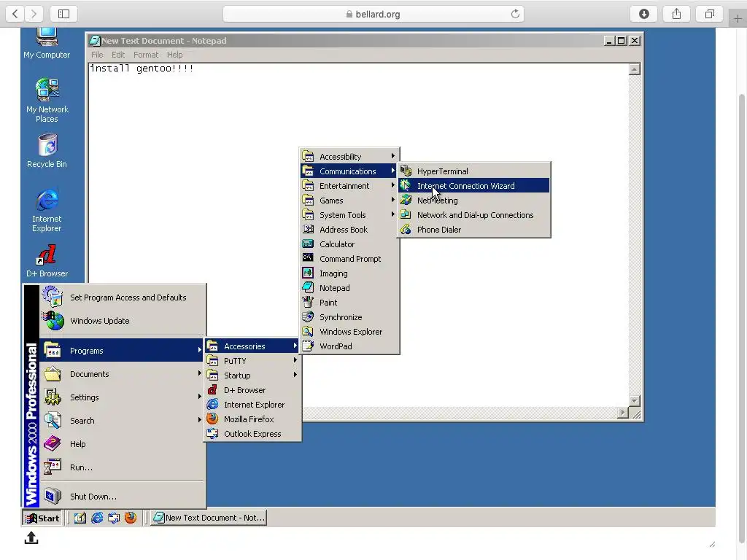
Task: Open Notepad's Format menu
Action: [x=146, y=55]
